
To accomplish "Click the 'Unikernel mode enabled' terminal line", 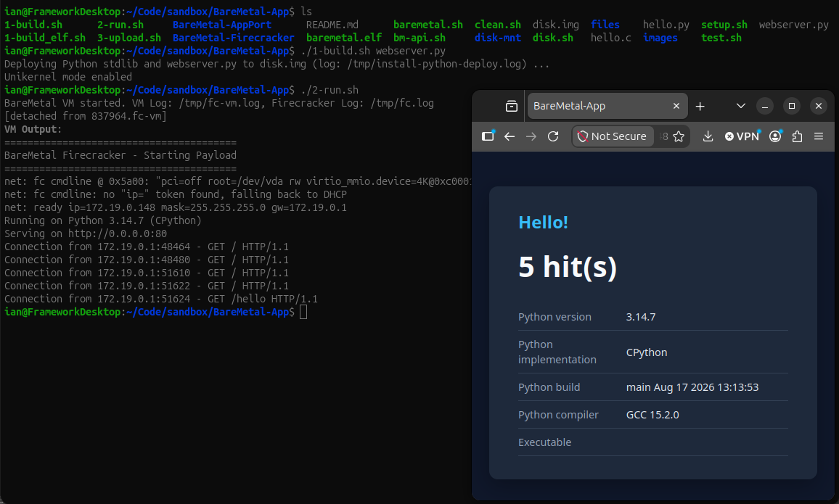I will [x=68, y=77].
